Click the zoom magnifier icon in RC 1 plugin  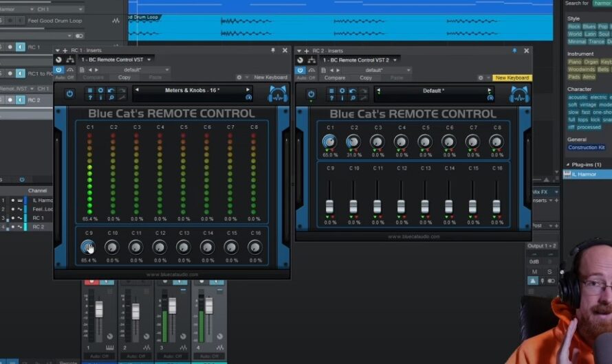111,98
